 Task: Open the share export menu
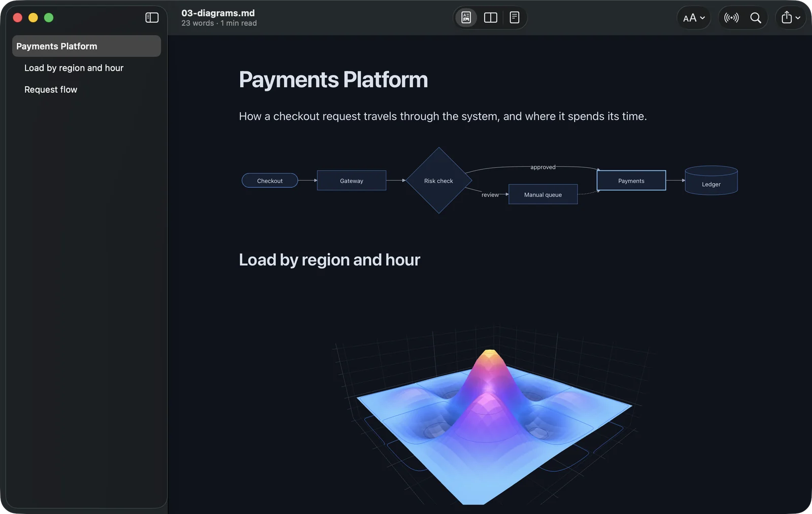(x=790, y=18)
